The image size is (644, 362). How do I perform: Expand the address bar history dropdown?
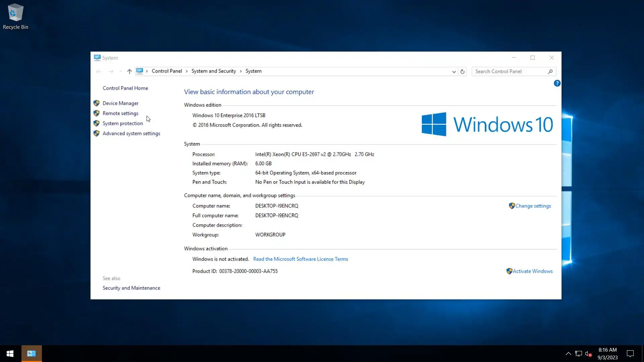tap(454, 71)
